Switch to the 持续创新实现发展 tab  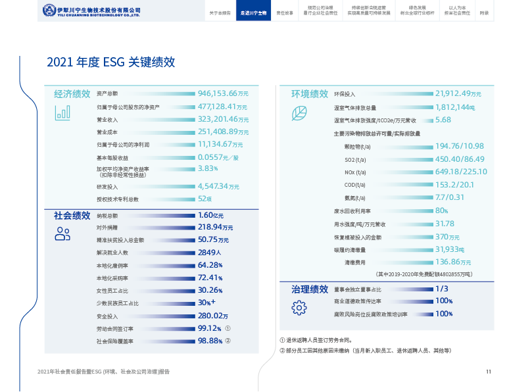pyautogui.click(x=364, y=11)
